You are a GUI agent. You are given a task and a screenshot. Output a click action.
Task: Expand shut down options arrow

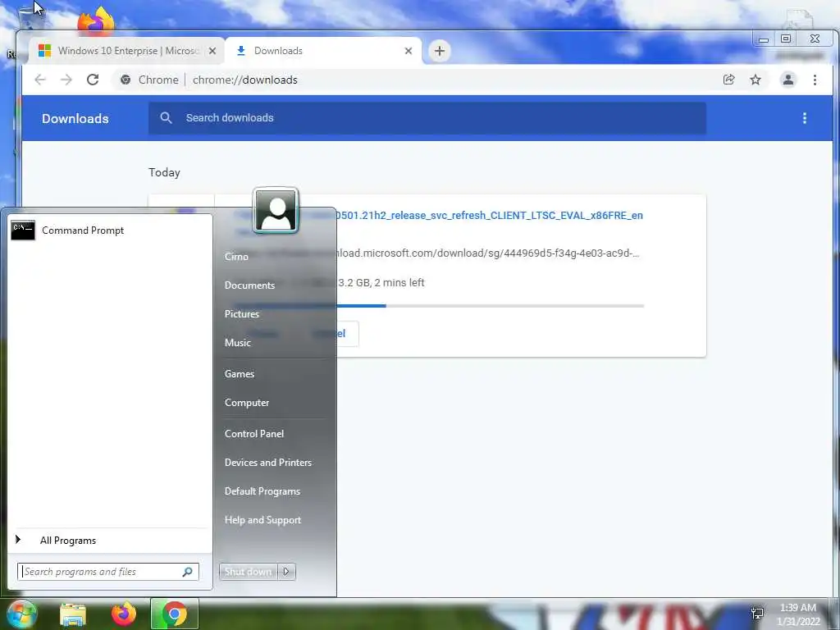point(286,572)
